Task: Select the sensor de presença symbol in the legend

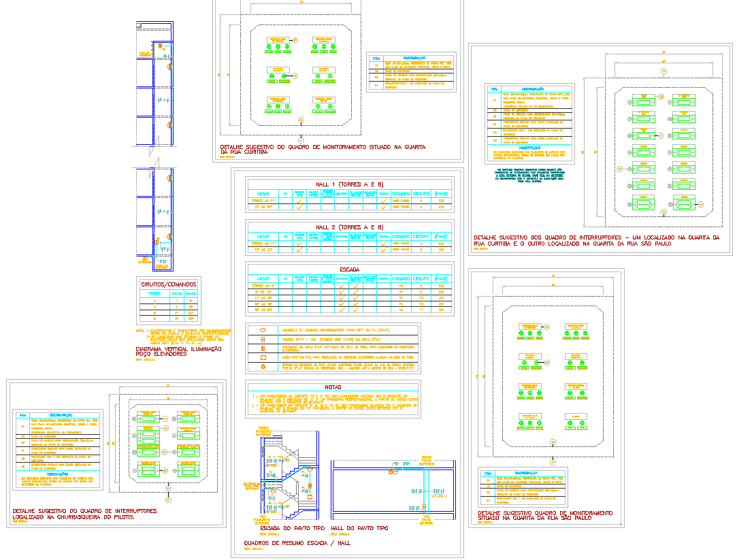Action: coord(263,366)
